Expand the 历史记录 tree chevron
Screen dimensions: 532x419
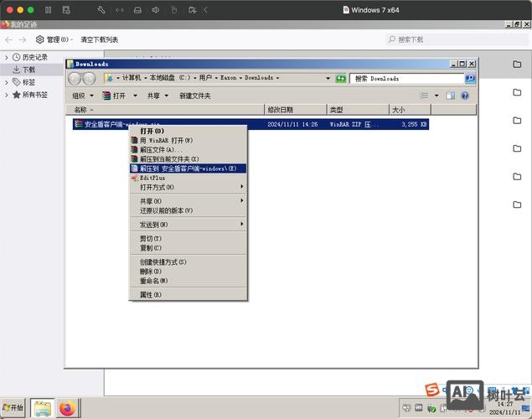[x=7, y=57]
